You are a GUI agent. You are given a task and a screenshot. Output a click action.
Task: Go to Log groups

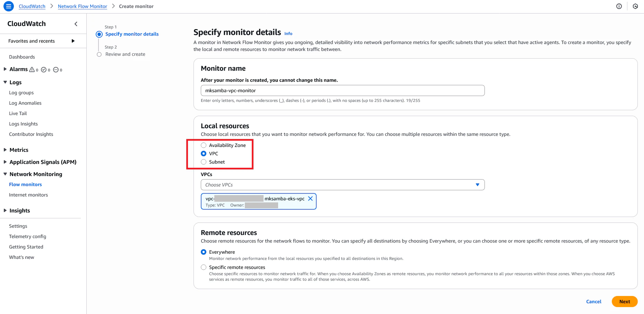point(22,93)
